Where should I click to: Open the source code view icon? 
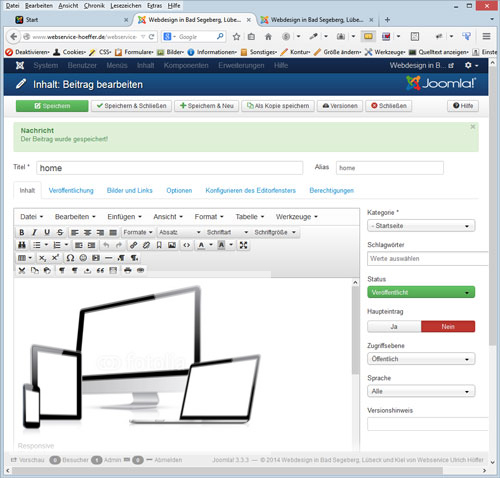click(x=187, y=245)
